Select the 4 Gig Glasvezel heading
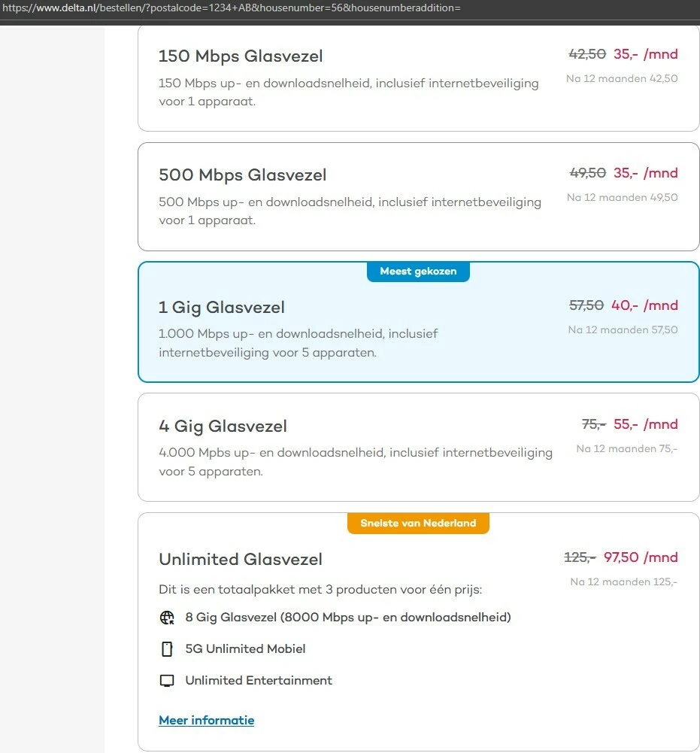Viewport: 700px width, 753px height. (223, 426)
